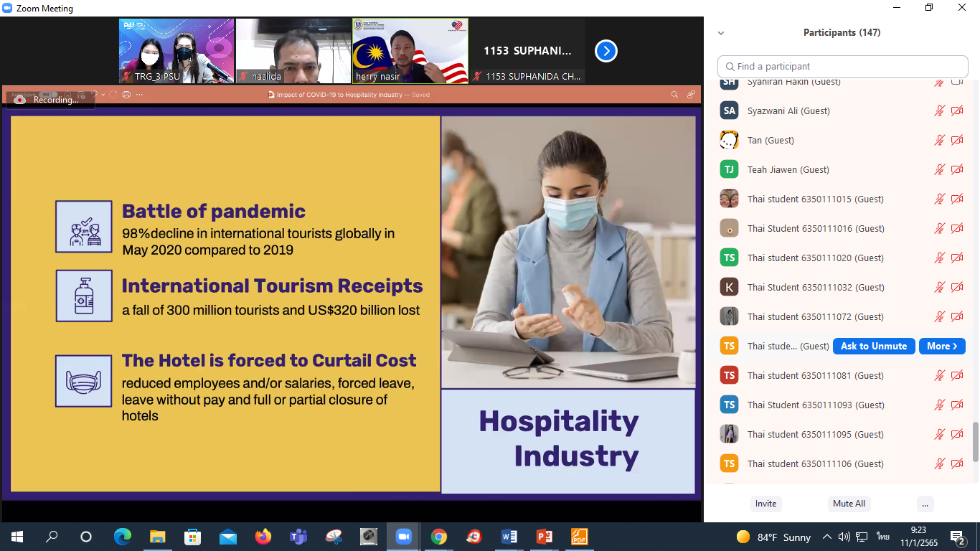
Task: Click Syazwani Ali (Guest) participant name
Action: (x=788, y=110)
